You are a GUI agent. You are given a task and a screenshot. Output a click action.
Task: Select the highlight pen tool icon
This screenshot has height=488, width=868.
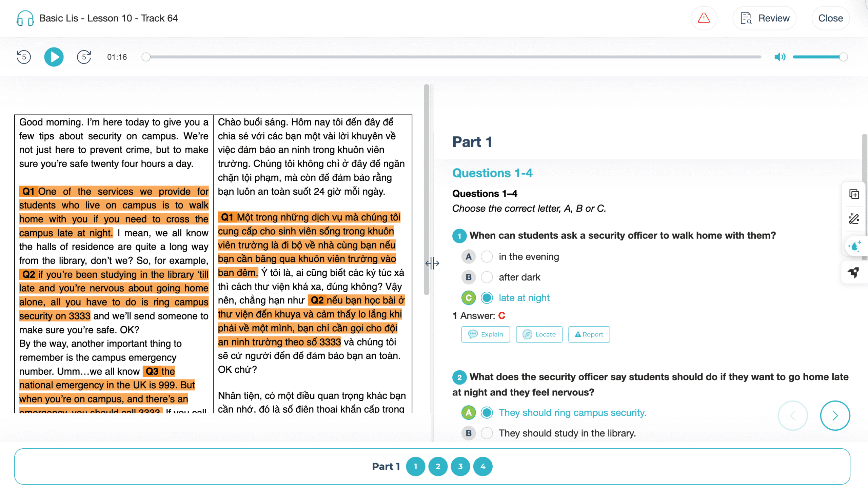(854, 219)
